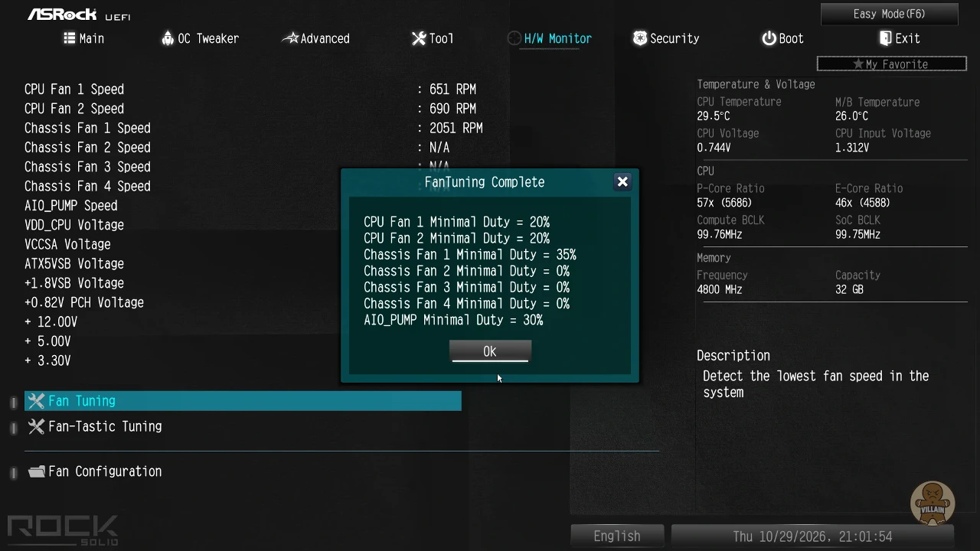Screen dimensions: 980x551
Task: Click the Memory Frequency 4800 MHz value
Action: [720, 289]
